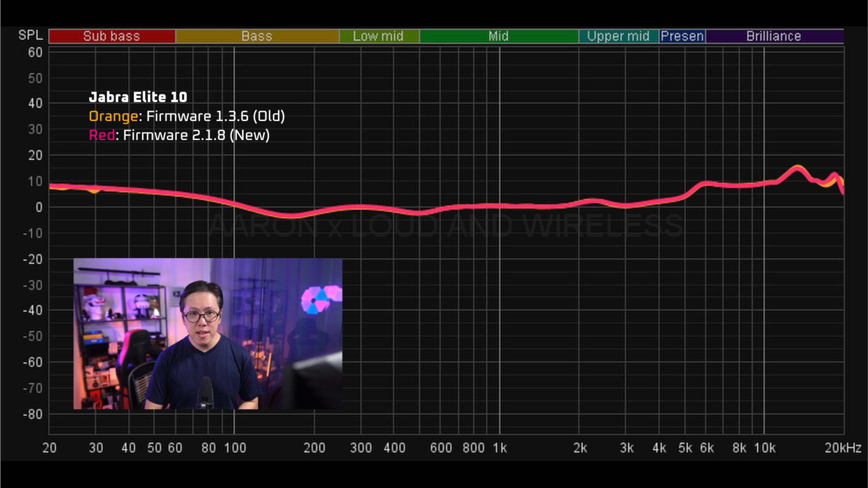The width and height of the screenshot is (868, 488).
Task: Click the Brilliance band header
Action: [x=774, y=36]
